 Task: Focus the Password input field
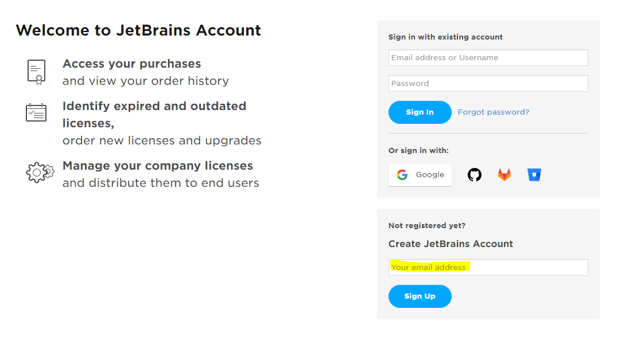click(488, 83)
